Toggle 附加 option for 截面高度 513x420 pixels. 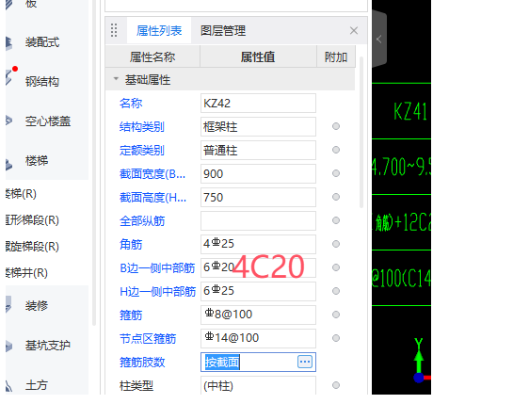[336, 197]
